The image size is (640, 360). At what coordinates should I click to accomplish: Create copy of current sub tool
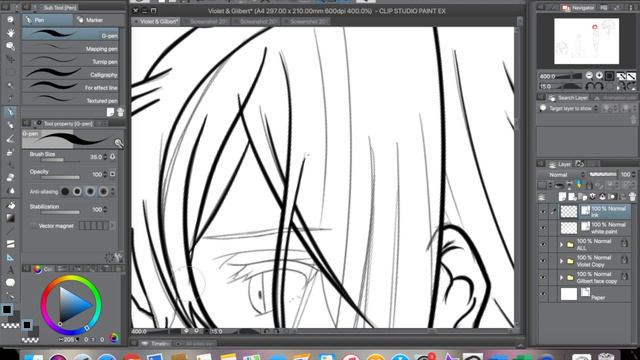tap(111, 112)
